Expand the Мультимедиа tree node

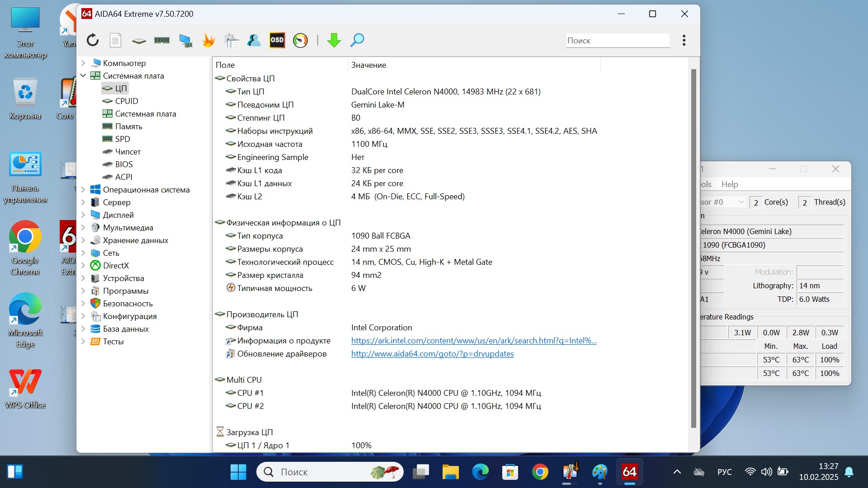(x=83, y=227)
